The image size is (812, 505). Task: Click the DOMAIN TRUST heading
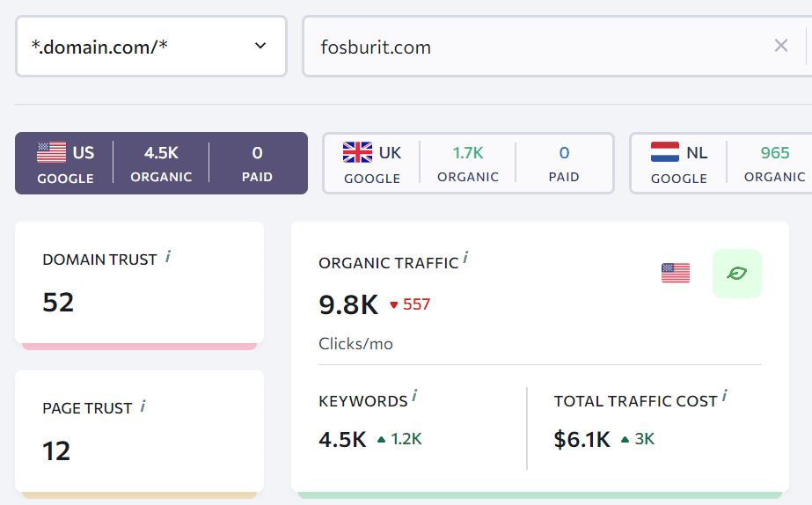click(99, 260)
